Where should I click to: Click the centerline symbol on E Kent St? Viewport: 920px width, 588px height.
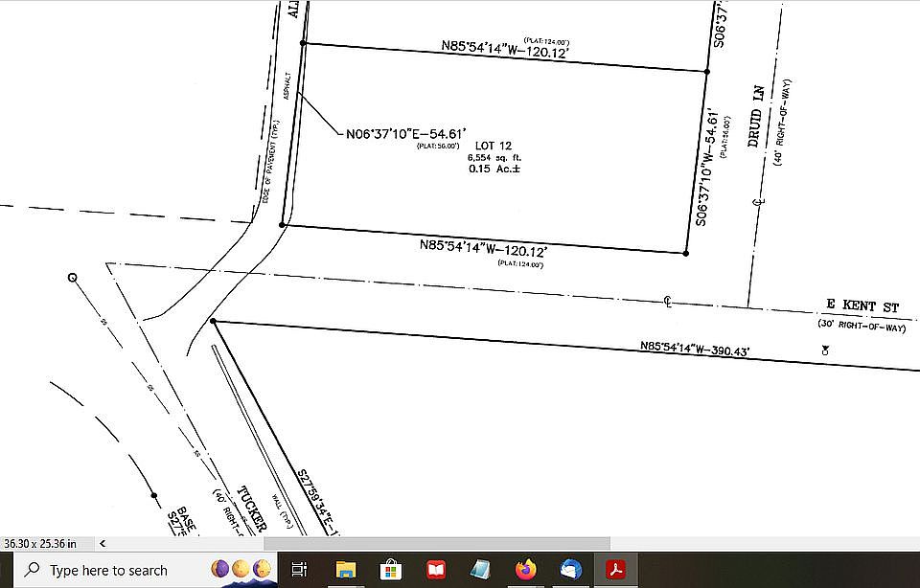coord(668,302)
